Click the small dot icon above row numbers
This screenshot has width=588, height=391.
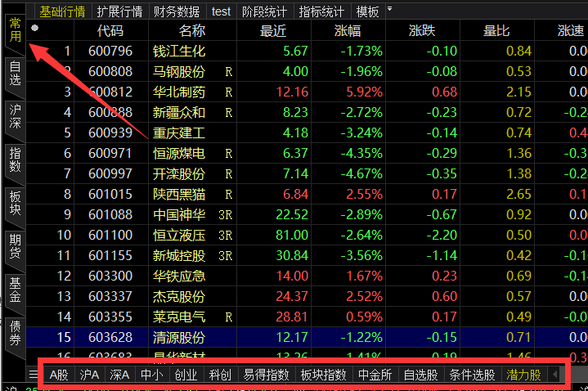pos(35,28)
